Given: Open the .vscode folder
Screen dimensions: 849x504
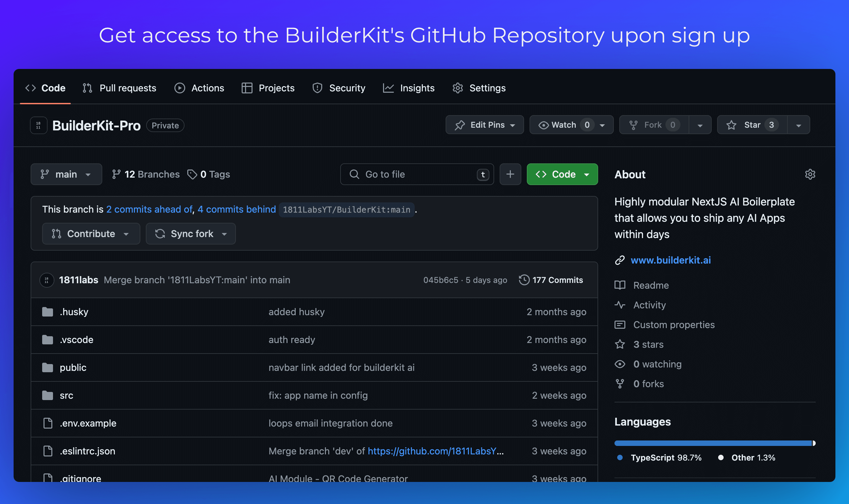Looking at the screenshot, I should tap(76, 340).
